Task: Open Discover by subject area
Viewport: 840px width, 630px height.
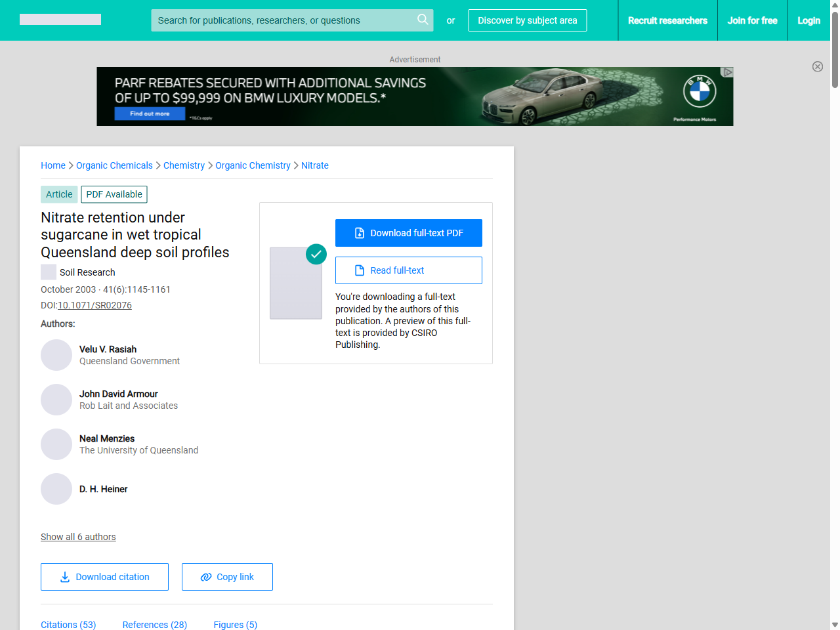Action: pos(527,20)
